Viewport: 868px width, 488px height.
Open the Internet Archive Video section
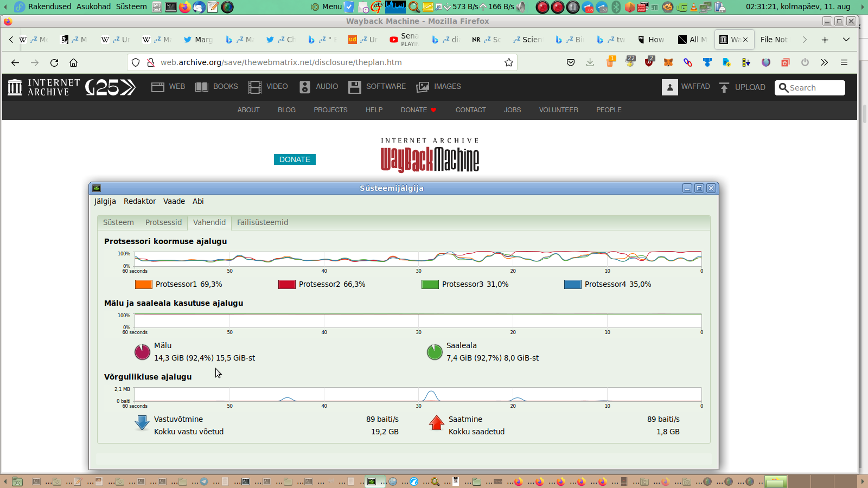(x=268, y=87)
